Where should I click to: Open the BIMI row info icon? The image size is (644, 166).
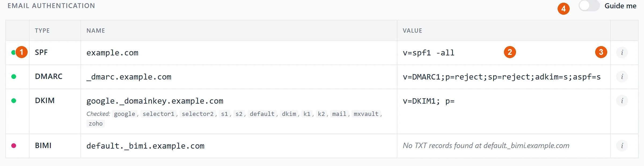(622, 146)
